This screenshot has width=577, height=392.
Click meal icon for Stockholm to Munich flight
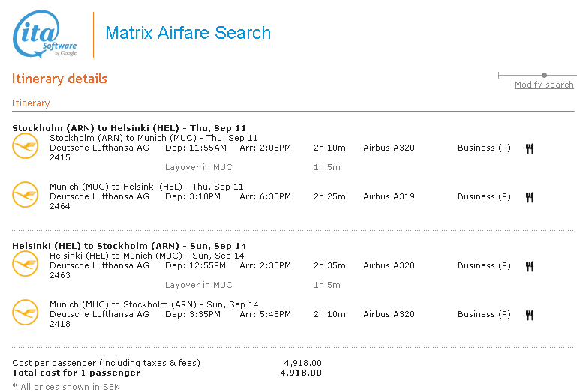click(530, 148)
